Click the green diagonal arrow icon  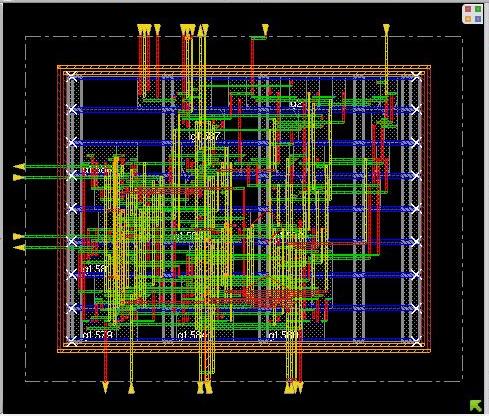(x=476, y=405)
